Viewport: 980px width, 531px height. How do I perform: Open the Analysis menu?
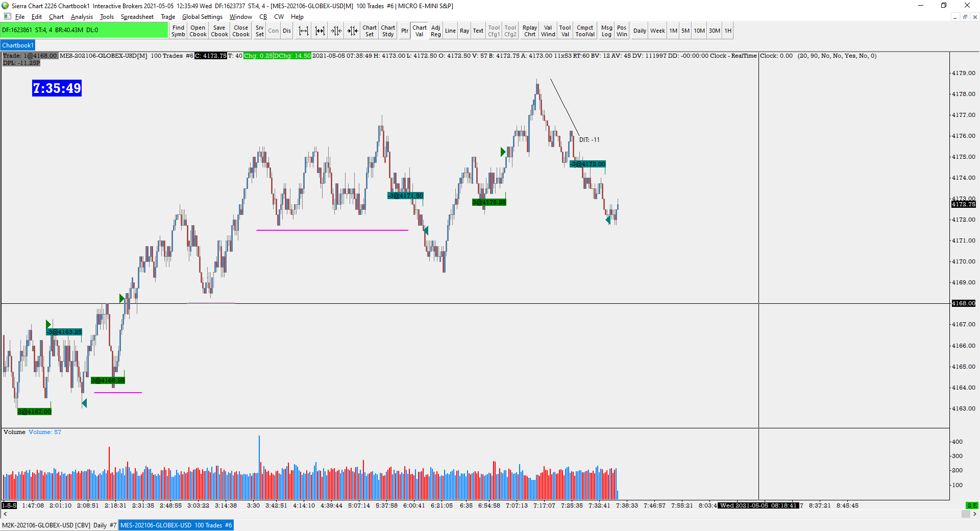[82, 17]
